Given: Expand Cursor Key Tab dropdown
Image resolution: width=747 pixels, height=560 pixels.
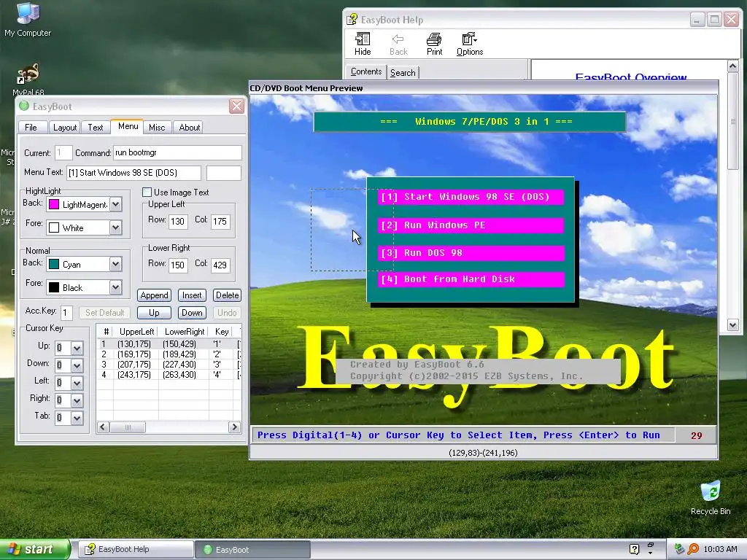Looking at the screenshot, I should [77, 419].
